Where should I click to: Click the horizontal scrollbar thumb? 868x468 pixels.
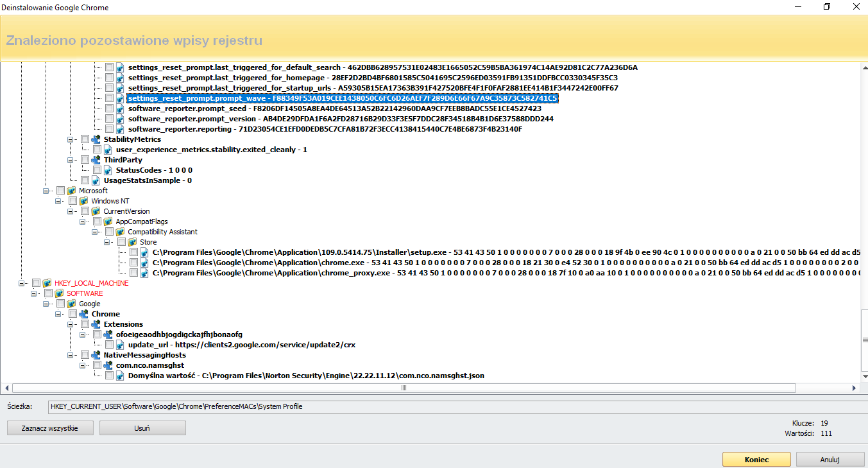[x=404, y=388]
